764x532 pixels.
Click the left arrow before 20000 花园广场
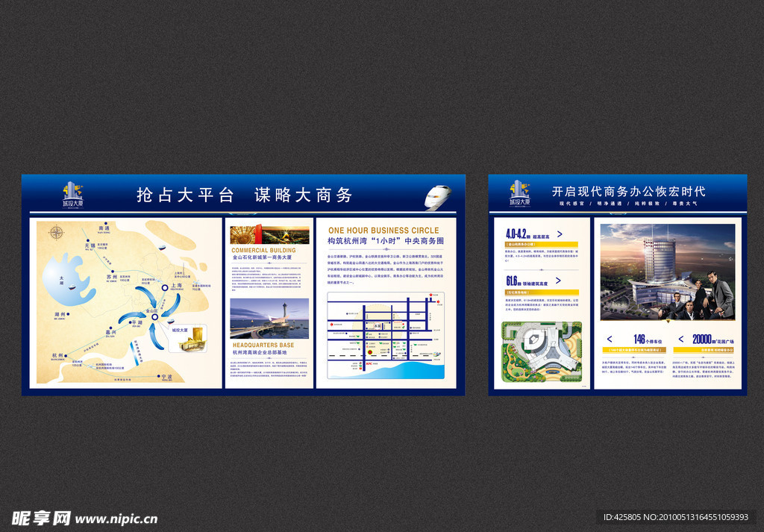(x=680, y=339)
